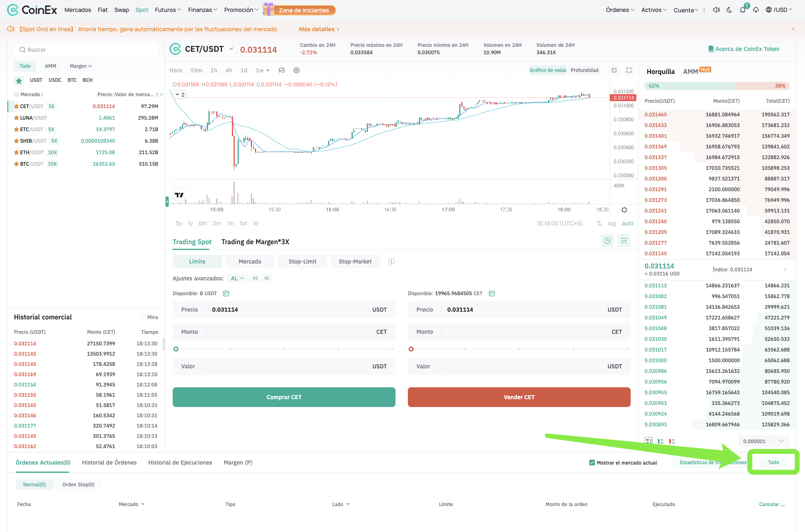Open Futuros dropdown menu
This screenshot has height=532, width=805.
(x=168, y=10)
